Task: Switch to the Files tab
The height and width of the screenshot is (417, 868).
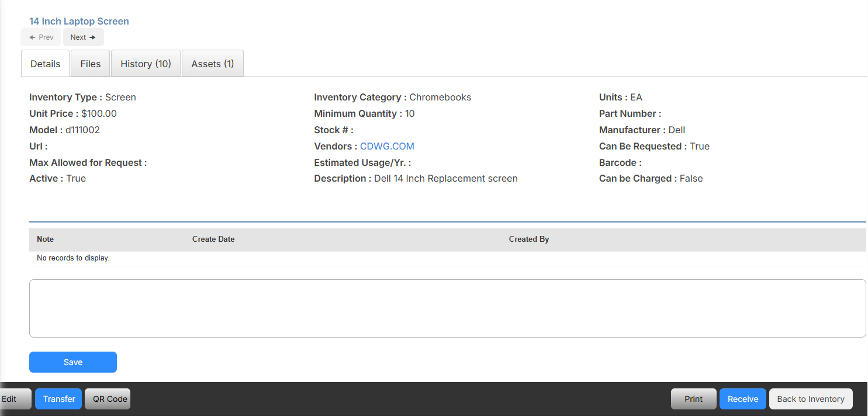Action: point(90,63)
